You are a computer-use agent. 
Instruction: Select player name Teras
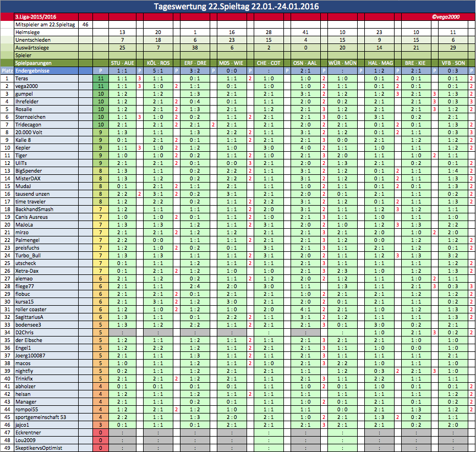coord(22,79)
